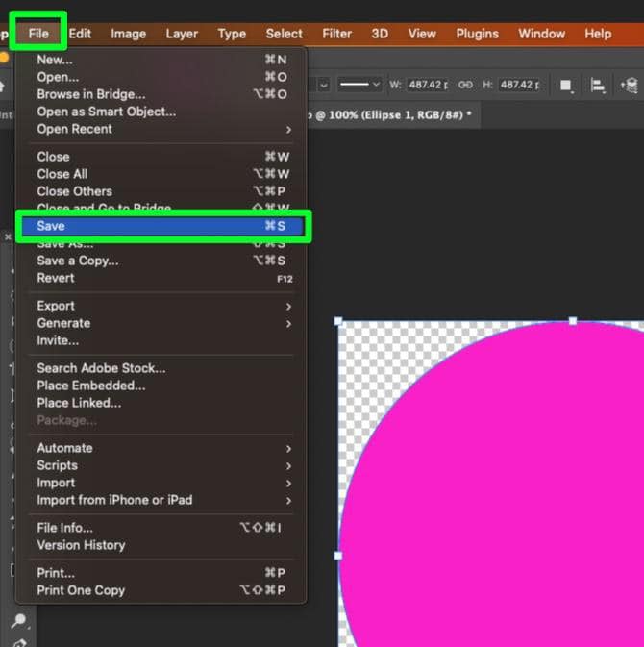Image resolution: width=644 pixels, height=647 pixels.
Task: Open the stroke line style dropdown
Action: pyautogui.click(x=359, y=85)
